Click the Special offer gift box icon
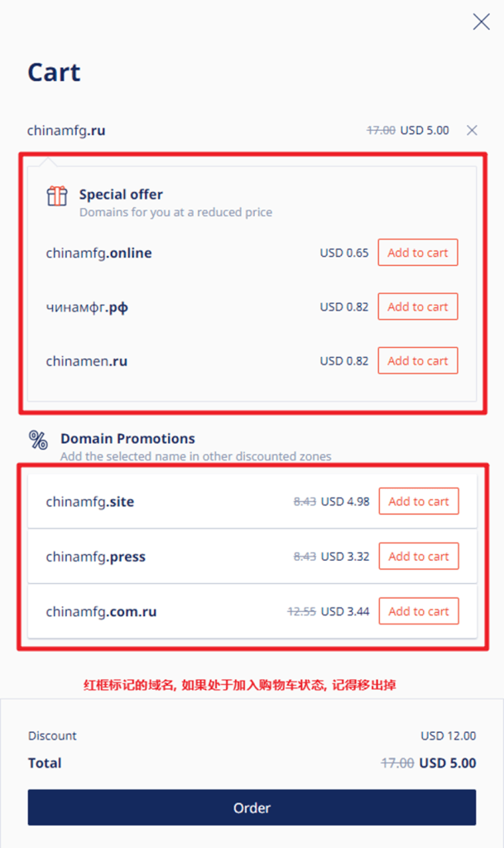 (x=57, y=195)
